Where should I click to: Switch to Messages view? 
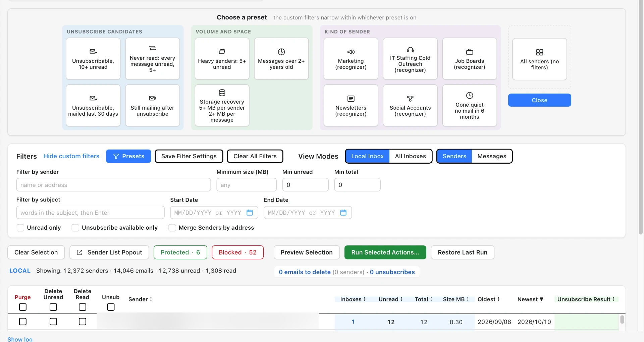click(492, 156)
